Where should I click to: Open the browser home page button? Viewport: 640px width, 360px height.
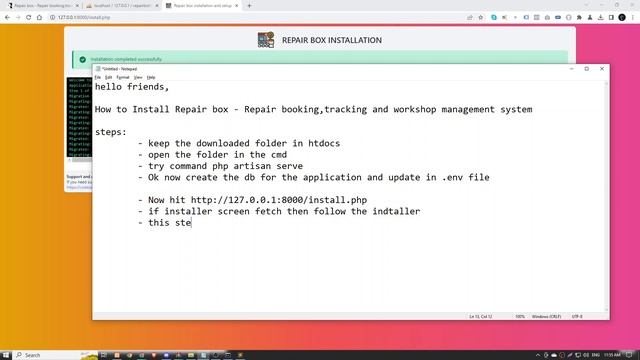tap(39, 18)
